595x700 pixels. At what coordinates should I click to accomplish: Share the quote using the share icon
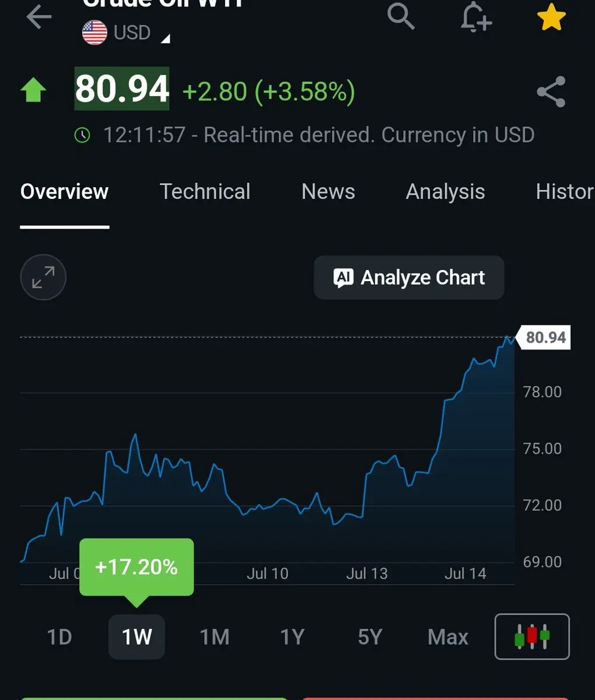[551, 92]
